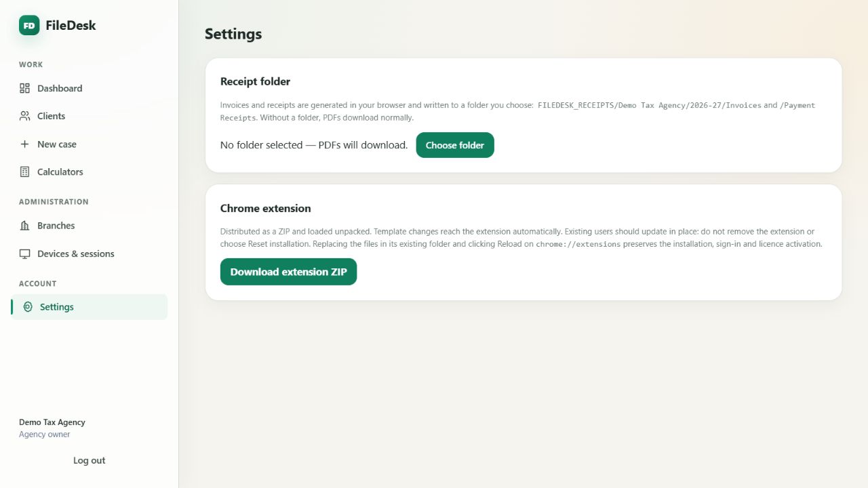Click the FileDesk brand name
The width and height of the screenshot is (868, 488).
[x=71, y=26]
